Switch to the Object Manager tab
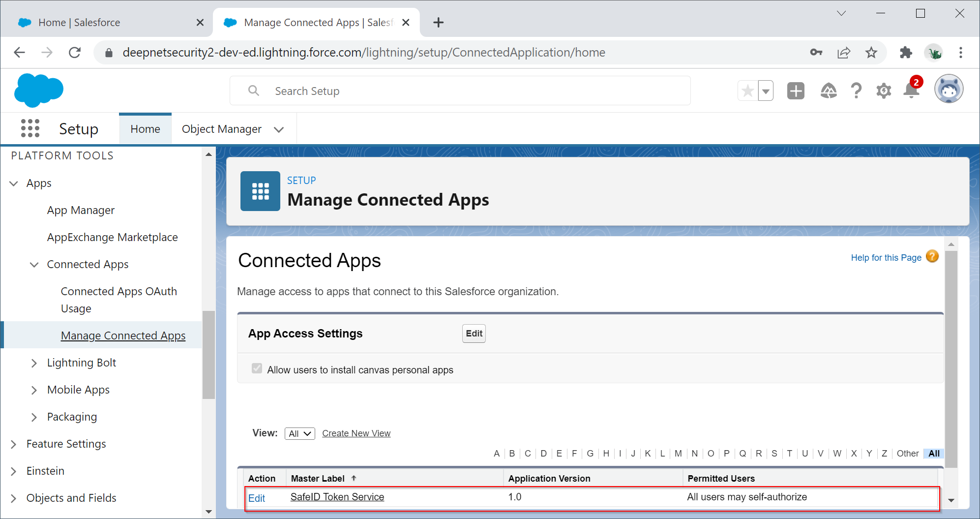 [222, 129]
